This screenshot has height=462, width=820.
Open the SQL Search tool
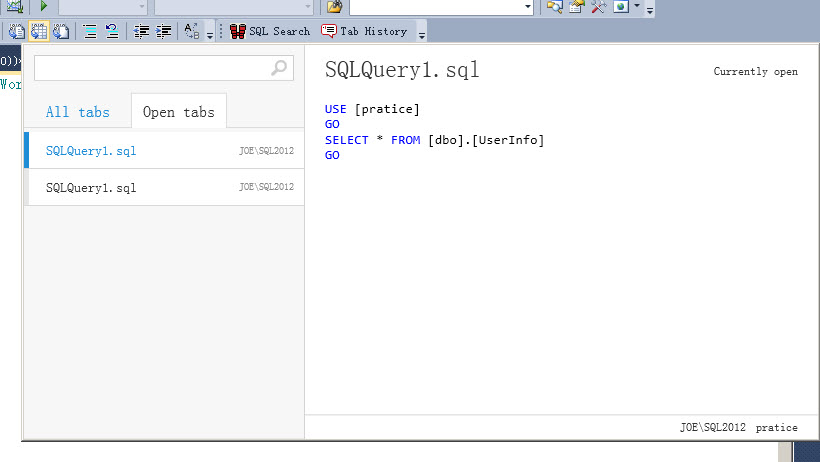[x=270, y=31]
